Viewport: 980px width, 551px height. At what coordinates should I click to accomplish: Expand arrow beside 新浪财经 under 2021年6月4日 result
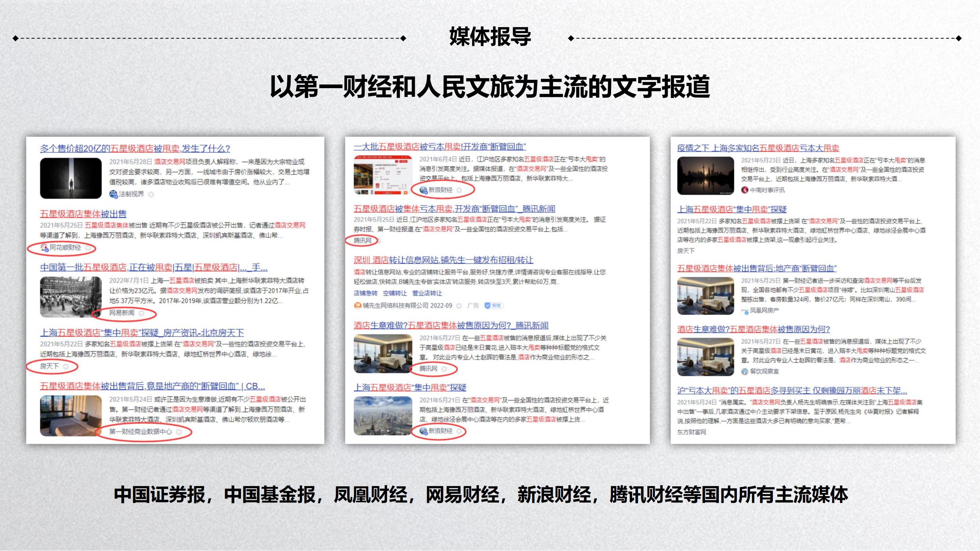tap(459, 190)
